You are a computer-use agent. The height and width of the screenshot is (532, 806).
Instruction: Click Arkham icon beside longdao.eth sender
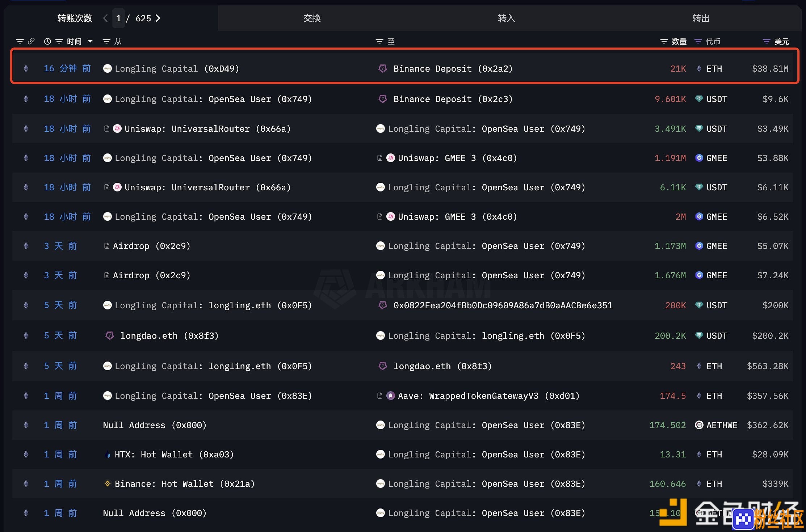pos(110,335)
